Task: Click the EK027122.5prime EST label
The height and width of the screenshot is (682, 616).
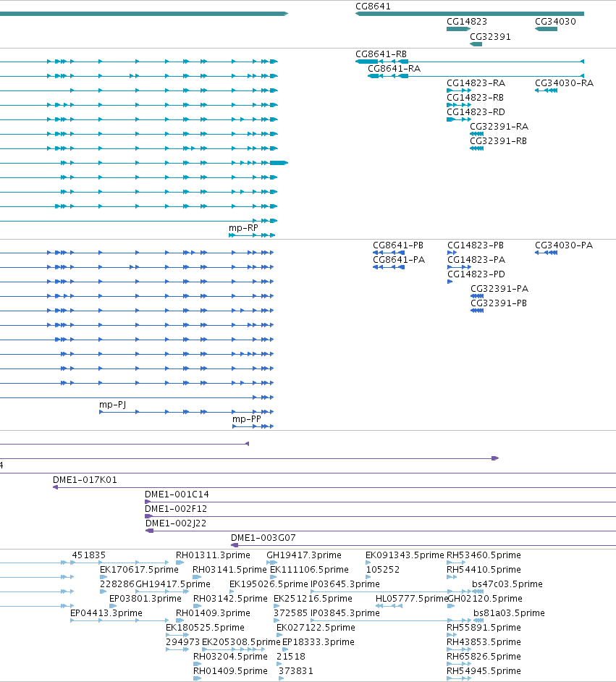Action: [x=316, y=628]
